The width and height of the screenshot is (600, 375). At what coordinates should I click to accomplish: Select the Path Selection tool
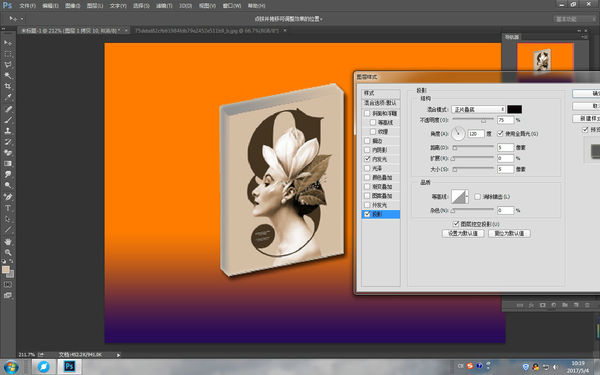point(8,219)
